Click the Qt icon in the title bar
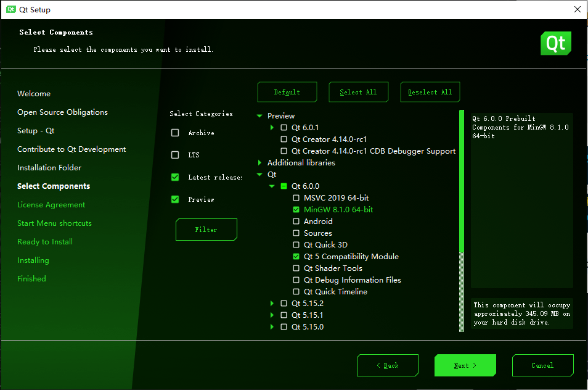The width and height of the screenshot is (588, 390). [x=10, y=9]
